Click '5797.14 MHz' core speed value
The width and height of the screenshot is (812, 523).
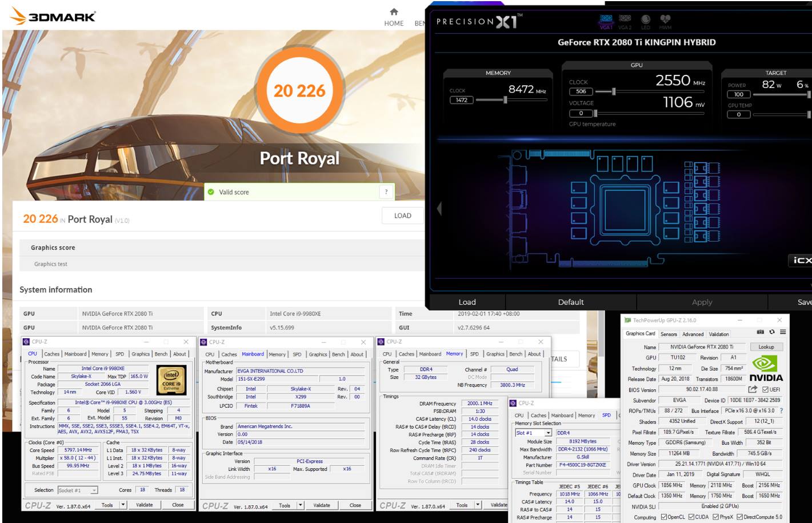point(78,450)
